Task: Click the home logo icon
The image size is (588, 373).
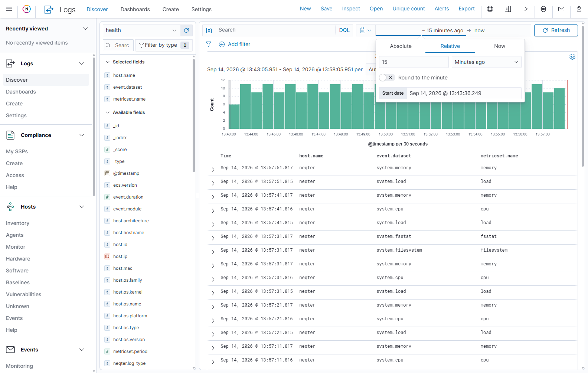Action: [27, 9]
